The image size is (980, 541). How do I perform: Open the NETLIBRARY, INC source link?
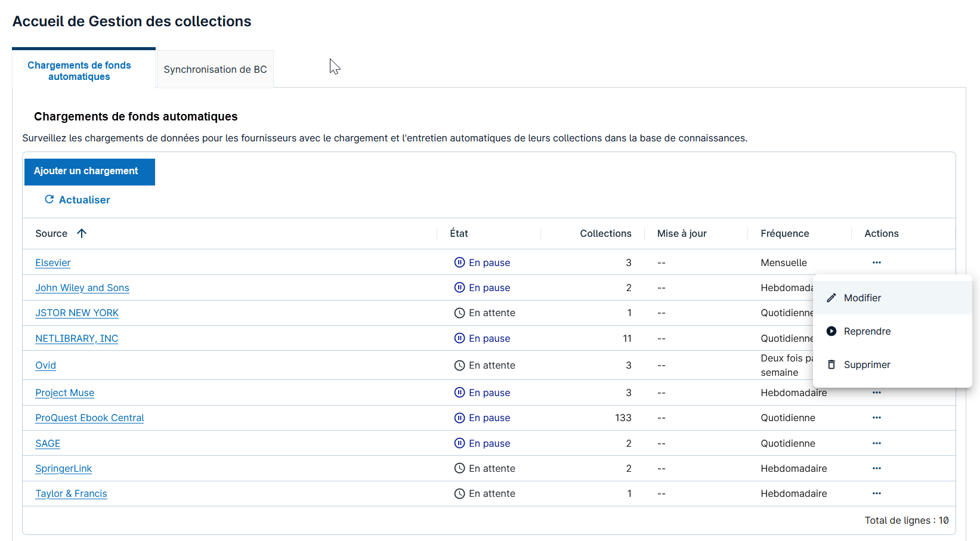[x=76, y=338]
